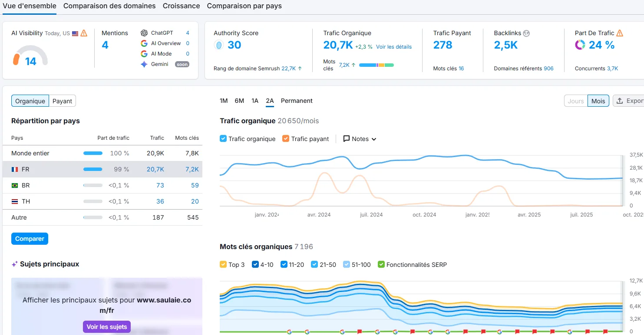Viewport: 644px width, 335px height.
Task: Select the 1M time period tab
Action: 223,100
